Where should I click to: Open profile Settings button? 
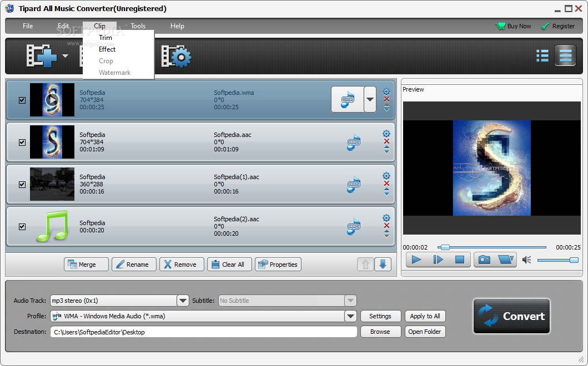click(381, 316)
